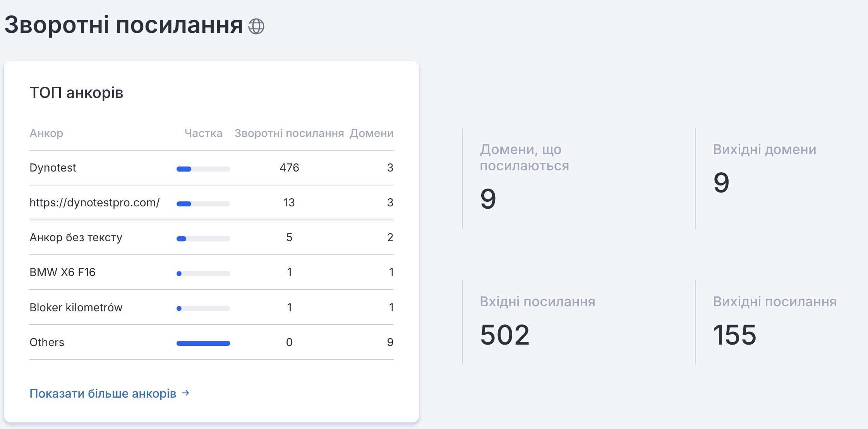
Task: Click the Dynotest share progress bar
Action: (x=203, y=169)
